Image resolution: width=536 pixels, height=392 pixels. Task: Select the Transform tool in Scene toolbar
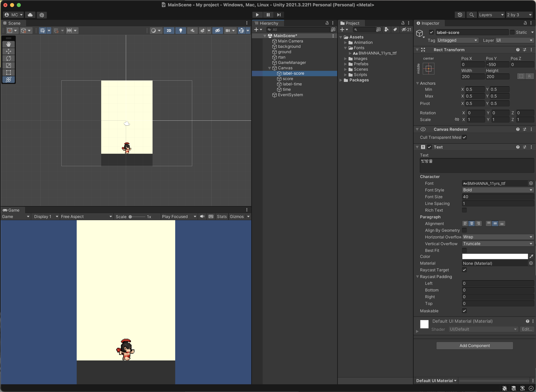coord(9,80)
